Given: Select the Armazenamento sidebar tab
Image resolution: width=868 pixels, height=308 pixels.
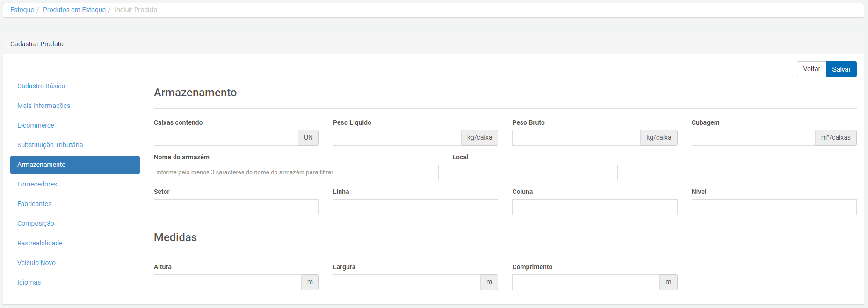Looking at the screenshot, I should click(x=75, y=165).
